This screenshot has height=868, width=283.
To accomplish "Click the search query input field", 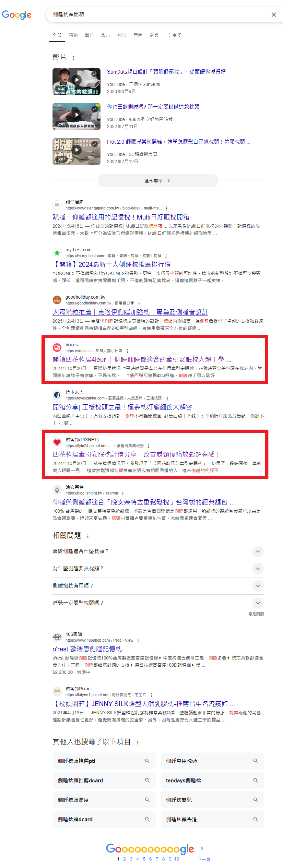I will [x=158, y=15].
